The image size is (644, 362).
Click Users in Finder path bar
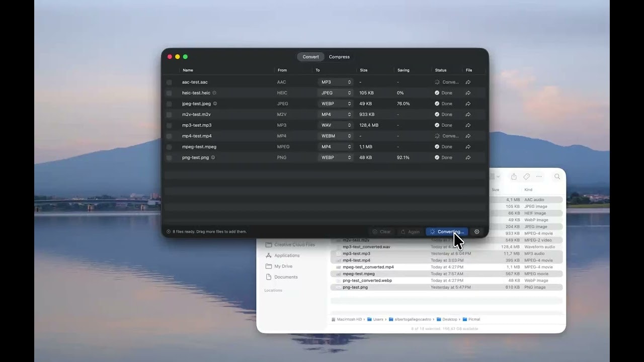375,319
